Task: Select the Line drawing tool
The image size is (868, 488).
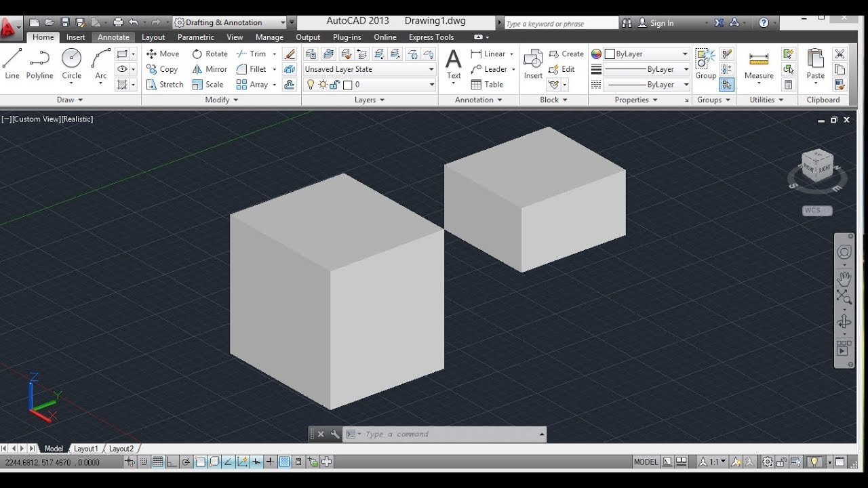Action: pos(12,64)
